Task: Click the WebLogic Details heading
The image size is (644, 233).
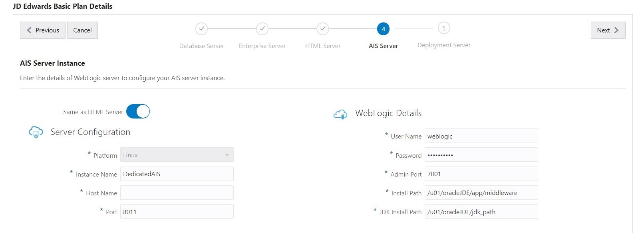Action: tap(388, 113)
